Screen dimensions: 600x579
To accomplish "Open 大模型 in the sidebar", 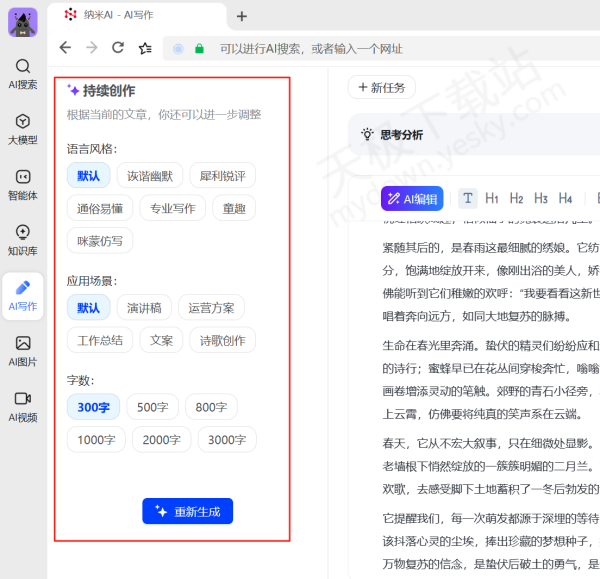I will (x=23, y=129).
